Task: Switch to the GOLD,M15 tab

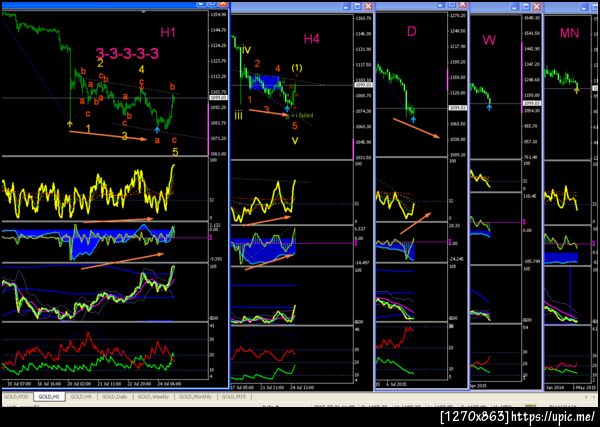Action: [x=234, y=397]
